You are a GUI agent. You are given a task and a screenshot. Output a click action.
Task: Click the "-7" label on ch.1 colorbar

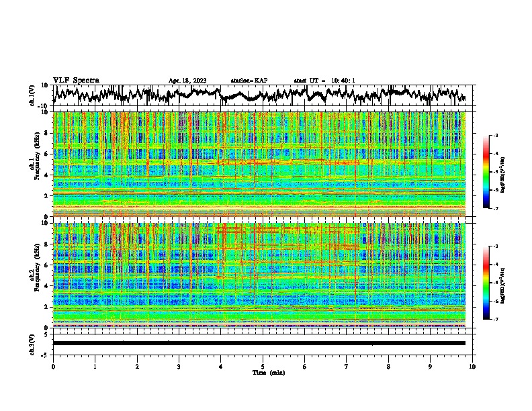coord(496,208)
